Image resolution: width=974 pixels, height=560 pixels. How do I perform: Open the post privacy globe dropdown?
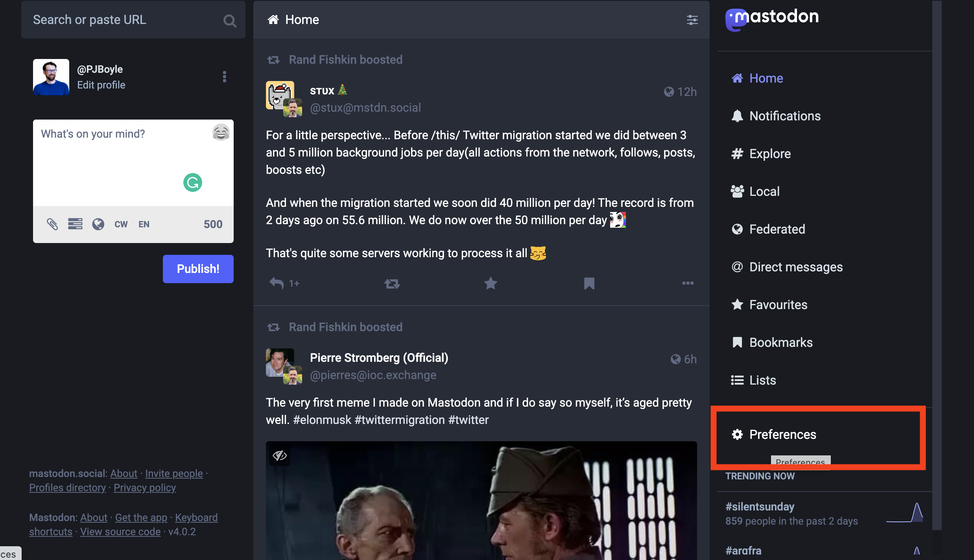(98, 224)
